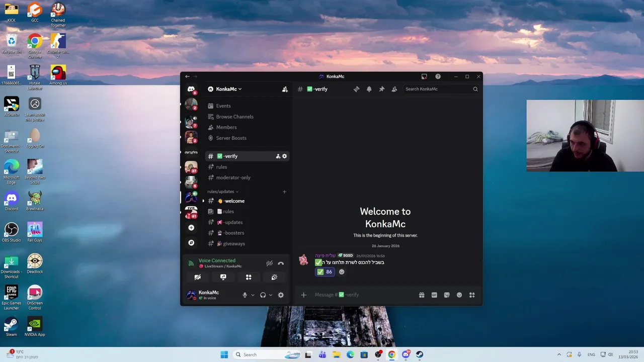Open Discover servers compass icon

click(x=191, y=243)
